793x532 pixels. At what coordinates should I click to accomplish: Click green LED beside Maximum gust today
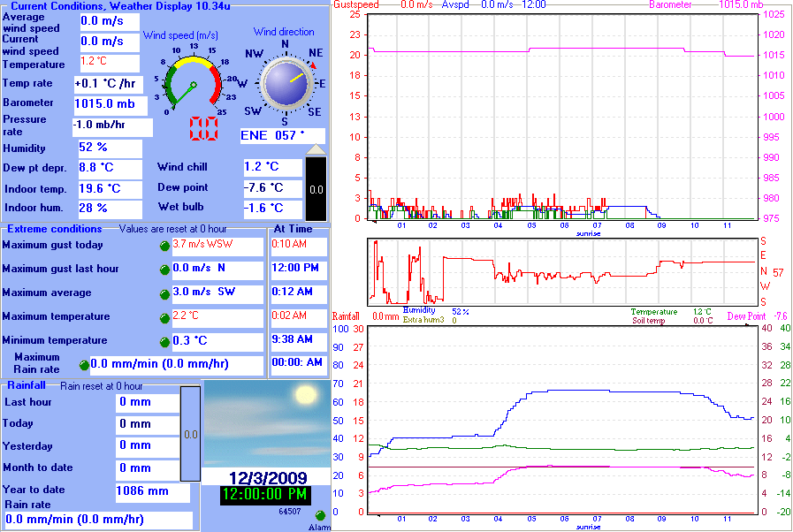pyautogui.click(x=164, y=246)
